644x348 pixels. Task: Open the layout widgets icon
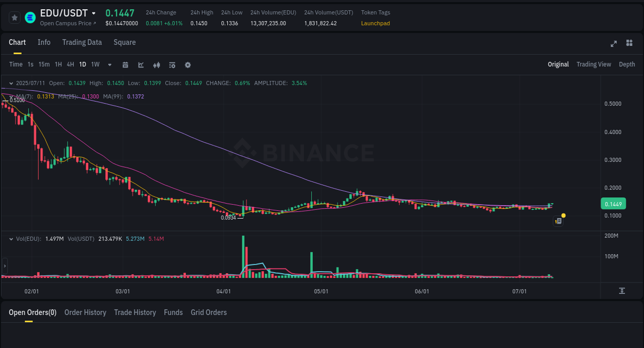[629, 44]
